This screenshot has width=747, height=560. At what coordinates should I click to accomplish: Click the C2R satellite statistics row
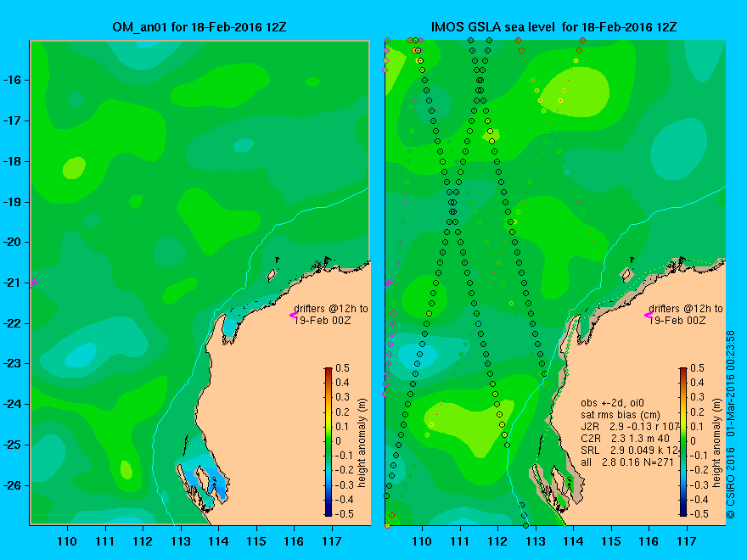(625, 439)
